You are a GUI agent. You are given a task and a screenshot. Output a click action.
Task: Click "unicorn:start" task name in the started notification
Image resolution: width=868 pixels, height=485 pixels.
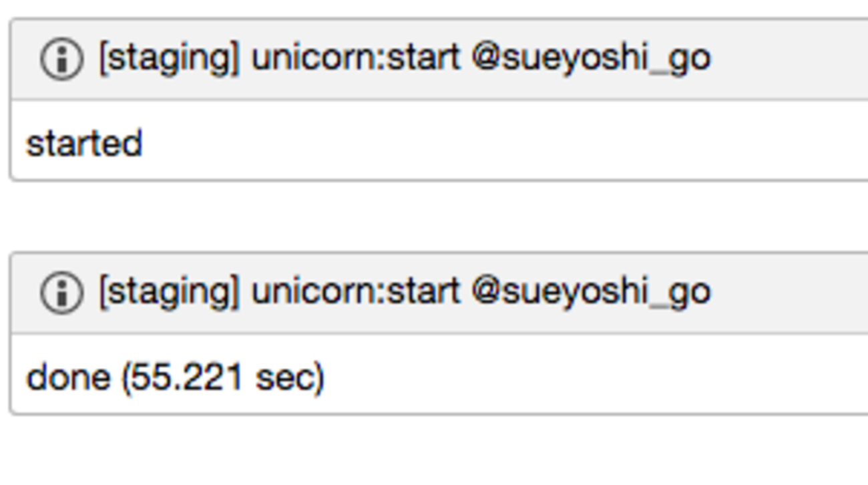pyautogui.click(x=356, y=58)
